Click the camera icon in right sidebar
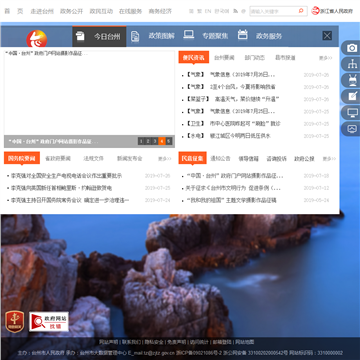The image size is (360, 360). [x=352, y=48]
